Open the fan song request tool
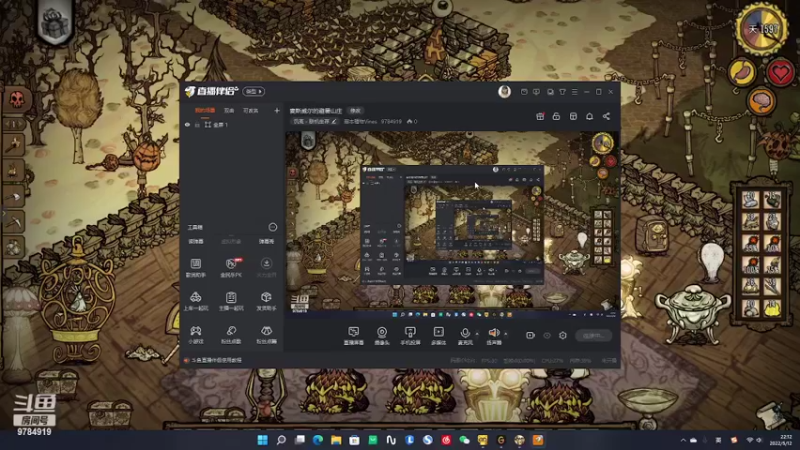 click(x=231, y=335)
